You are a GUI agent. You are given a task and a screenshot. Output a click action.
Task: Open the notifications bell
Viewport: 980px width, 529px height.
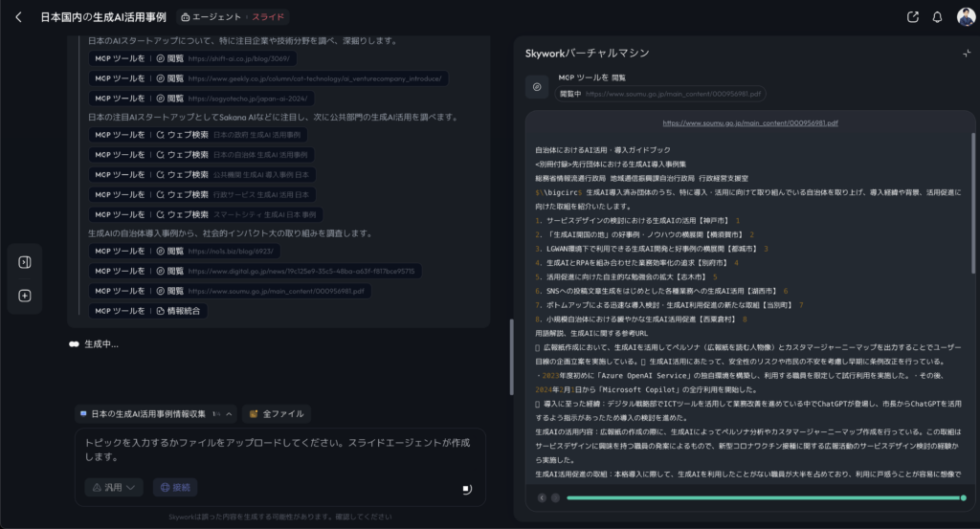coord(937,17)
